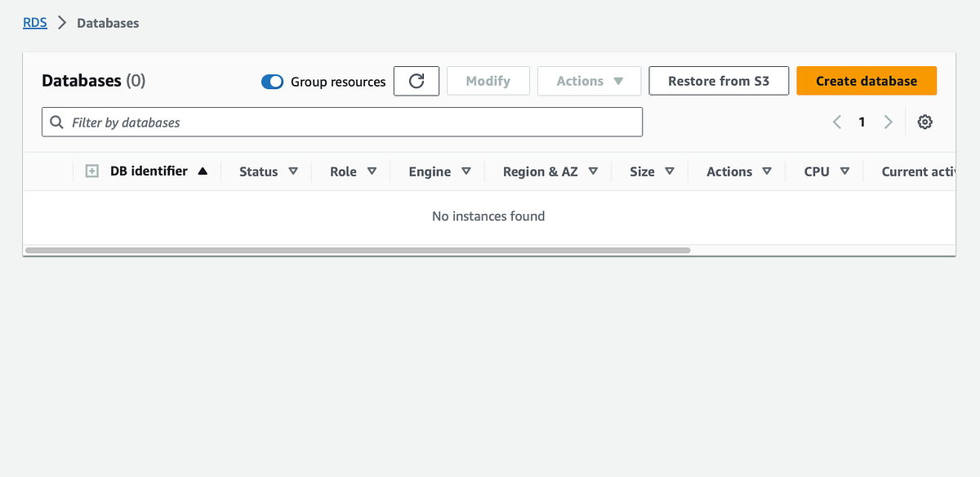The height and width of the screenshot is (477, 980).
Task: Open table preferences via the gear icon
Action: 924,121
